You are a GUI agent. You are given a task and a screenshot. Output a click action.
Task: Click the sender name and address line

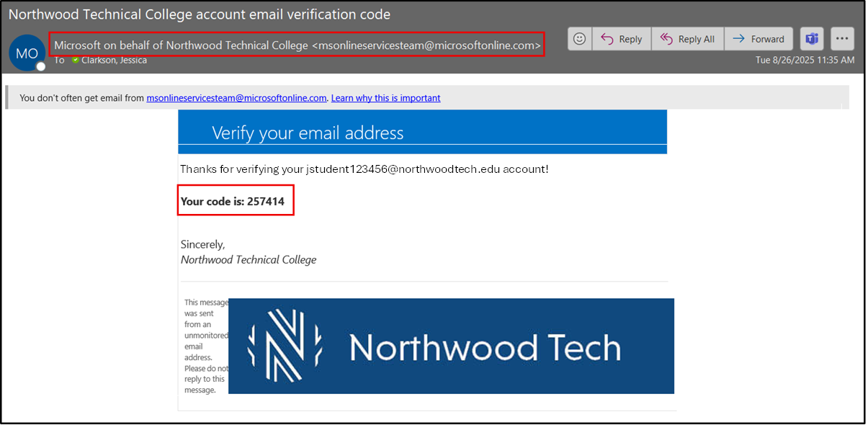click(297, 45)
